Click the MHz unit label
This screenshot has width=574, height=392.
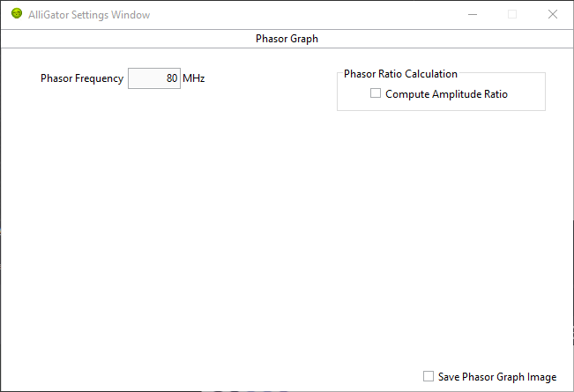[x=194, y=78]
